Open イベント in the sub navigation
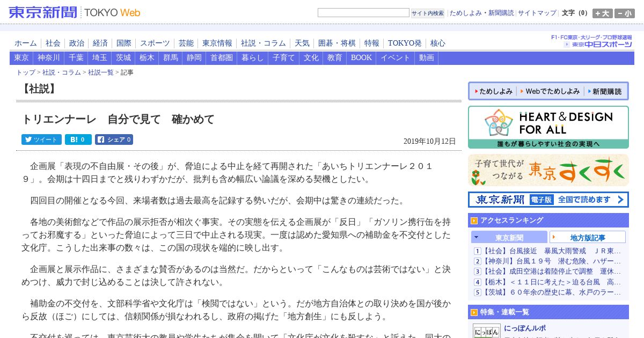Screen dimensions: 644x338 point(396,58)
